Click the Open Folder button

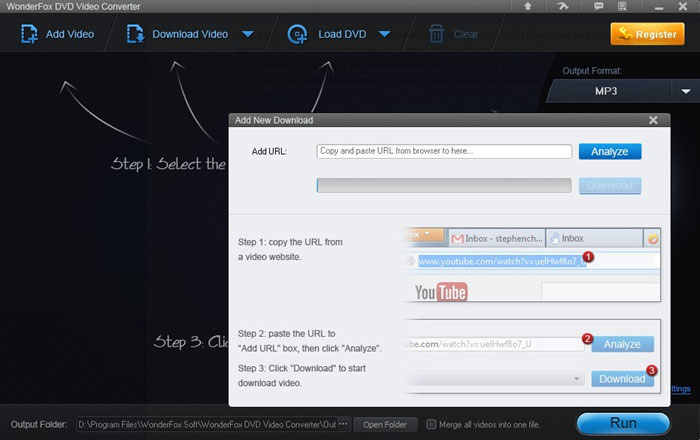[x=385, y=424]
